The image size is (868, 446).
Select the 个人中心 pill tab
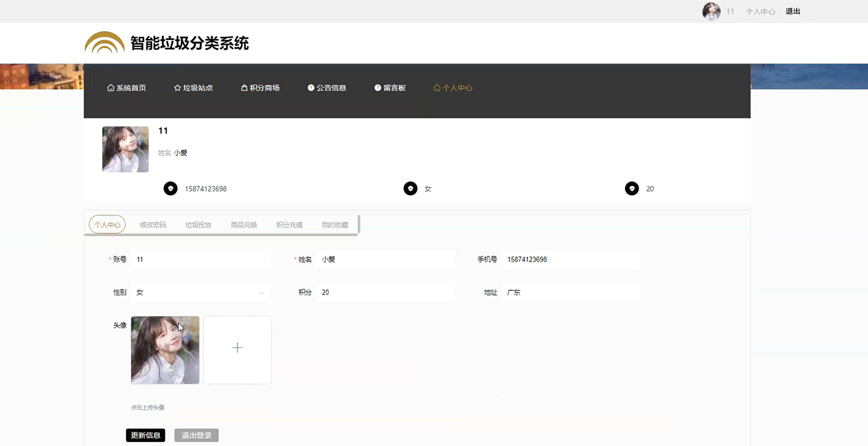coord(107,225)
